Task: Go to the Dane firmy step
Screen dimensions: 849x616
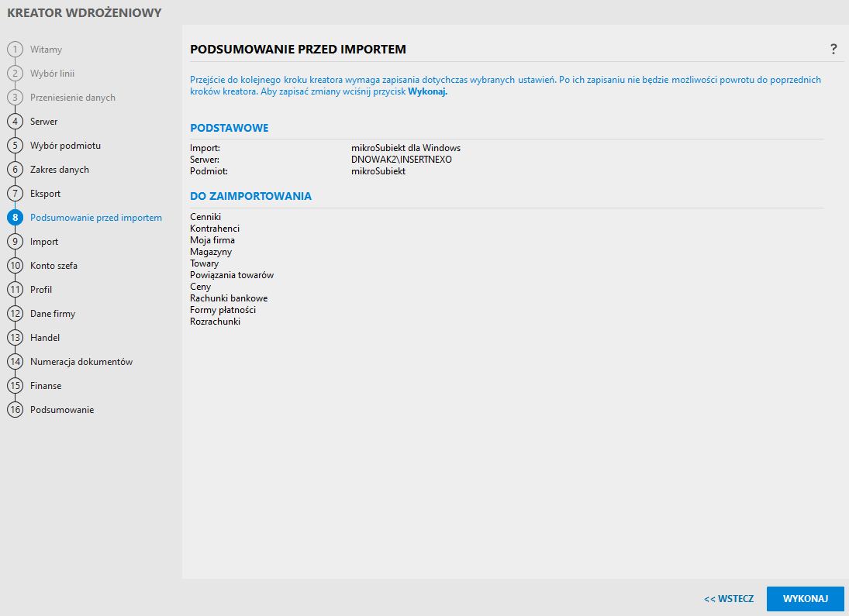Action: point(53,313)
